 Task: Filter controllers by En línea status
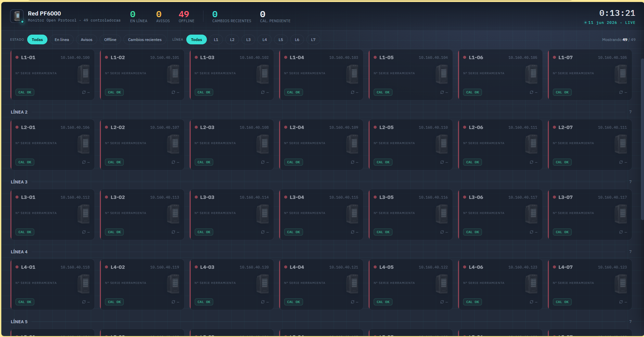[62, 40]
